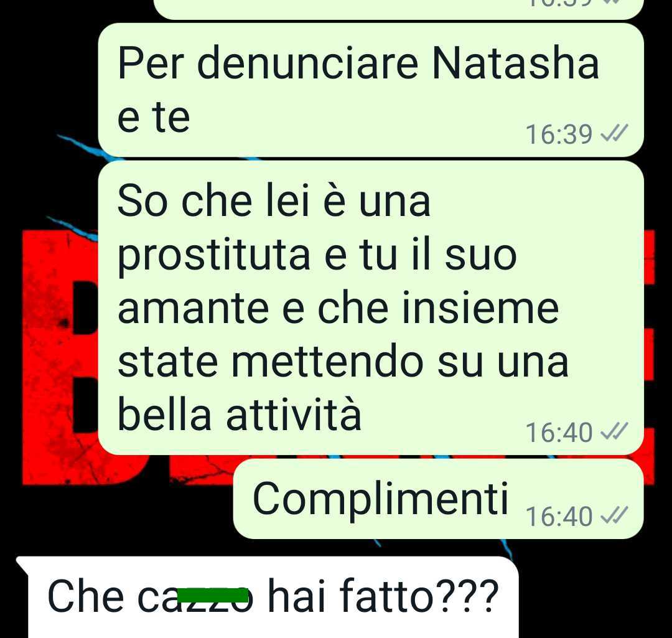The width and height of the screenshot is (672, 638).
Task: Tap the double check on the 'bella attività' message
Action: (615, 431)
